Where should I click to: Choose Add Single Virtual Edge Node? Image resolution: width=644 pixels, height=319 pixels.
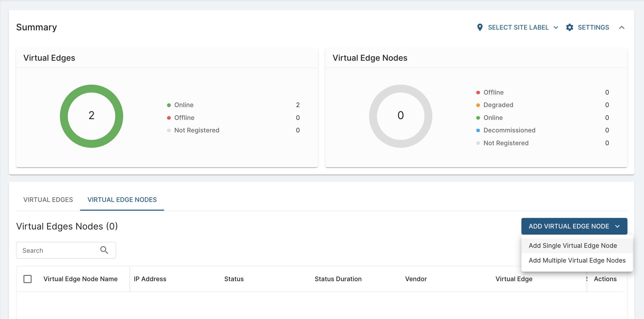click(577, 246)
